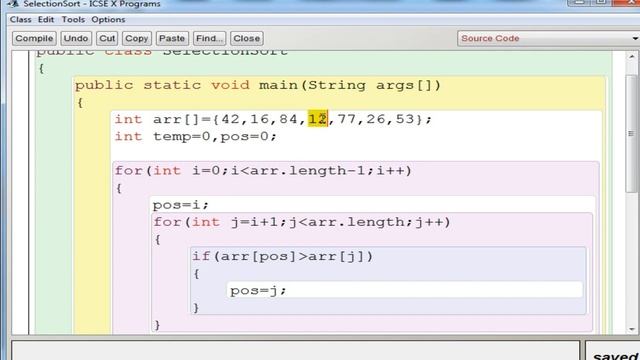Click the array value 77
This screenshot has height=360, width=640.
coord(347,119)
